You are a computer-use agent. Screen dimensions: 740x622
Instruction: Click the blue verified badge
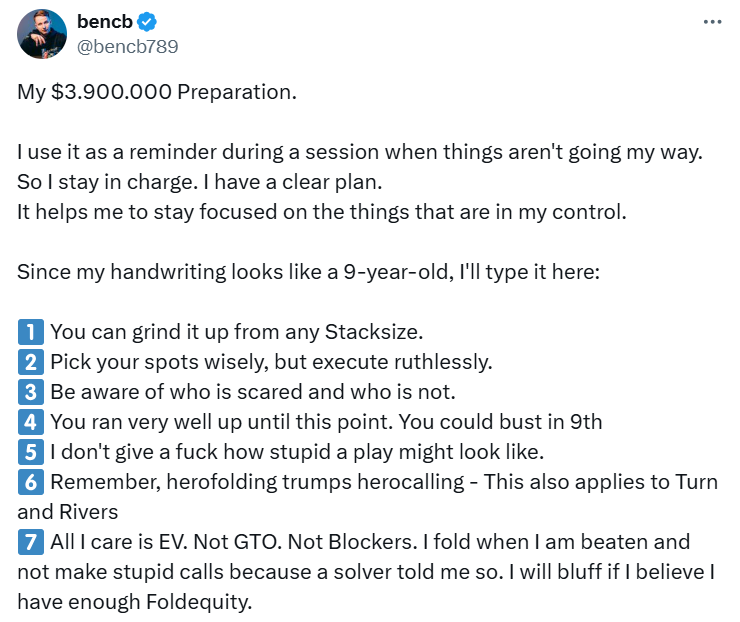147,23
